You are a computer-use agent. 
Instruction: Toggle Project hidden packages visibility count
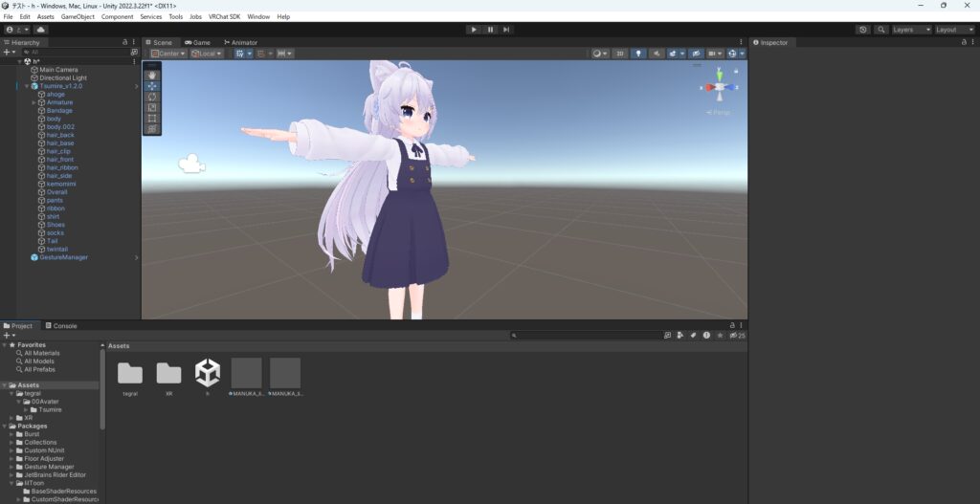click(738, 336)
